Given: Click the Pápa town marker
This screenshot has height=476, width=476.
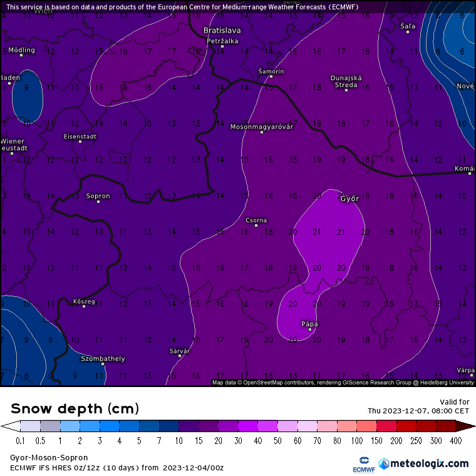Looking at the screenshot, I should (x=309, y=329).
